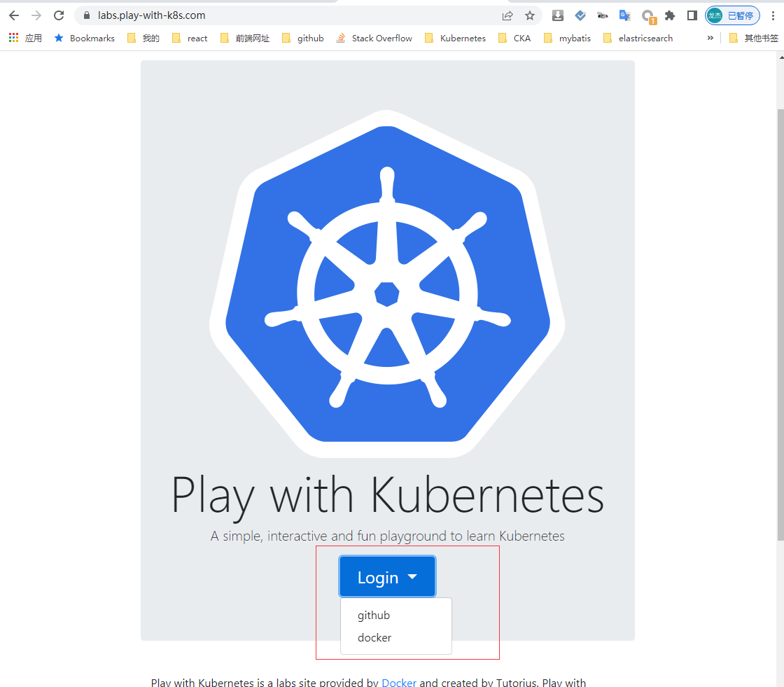The image size is (784, 687).
Task: Open the elasticsearch bookmark folder
Action: point(638,38)
